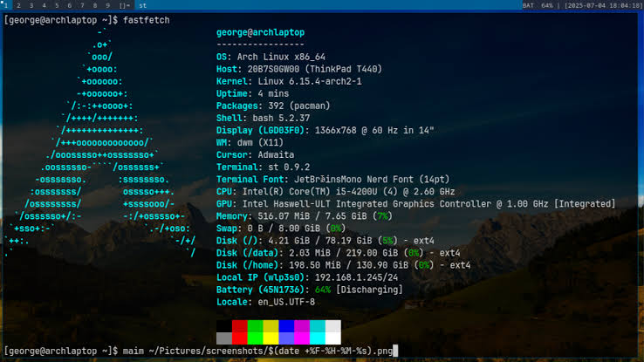Click the Terminal Font JetBrainsMono line
This screenshot has width=644, height=362.
[x=333, y=180]
